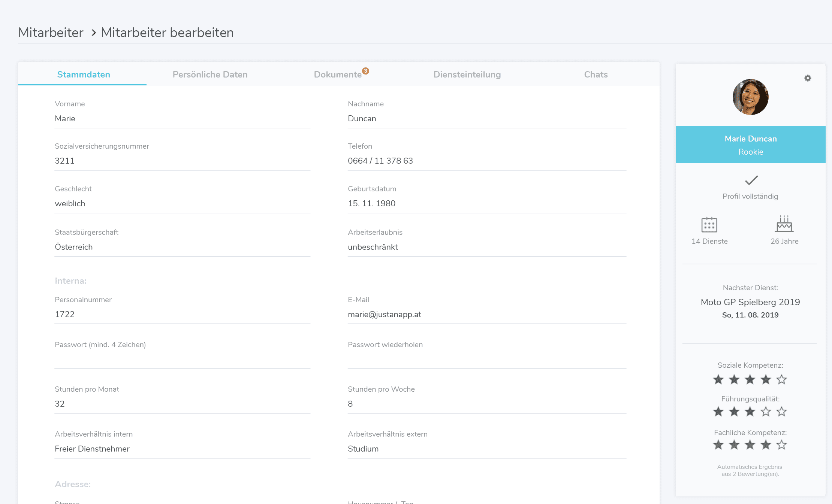The height and width of the screenshot is (504, 832).
Task: Open the Chats tab
Action: click(596, 75)
